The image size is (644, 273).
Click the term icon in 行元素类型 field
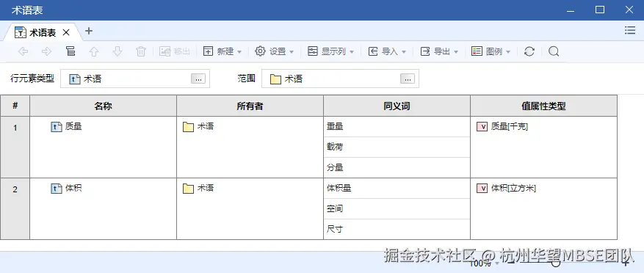click(x=75, y=79)
